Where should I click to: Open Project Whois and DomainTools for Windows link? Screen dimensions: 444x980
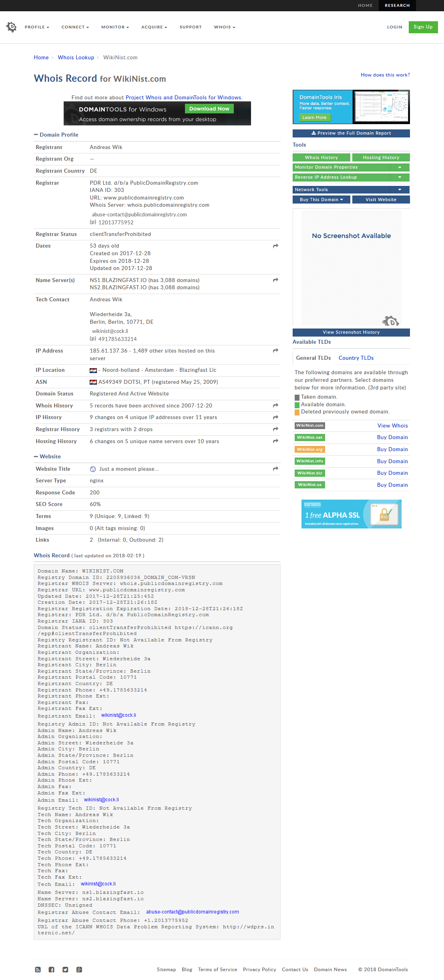point(183,98)
